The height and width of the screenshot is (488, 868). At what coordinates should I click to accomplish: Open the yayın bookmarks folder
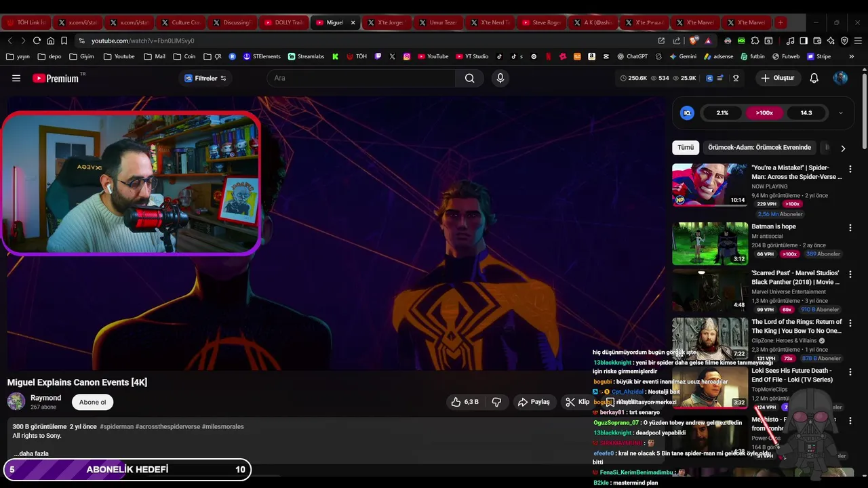click(x=18, y=56)
